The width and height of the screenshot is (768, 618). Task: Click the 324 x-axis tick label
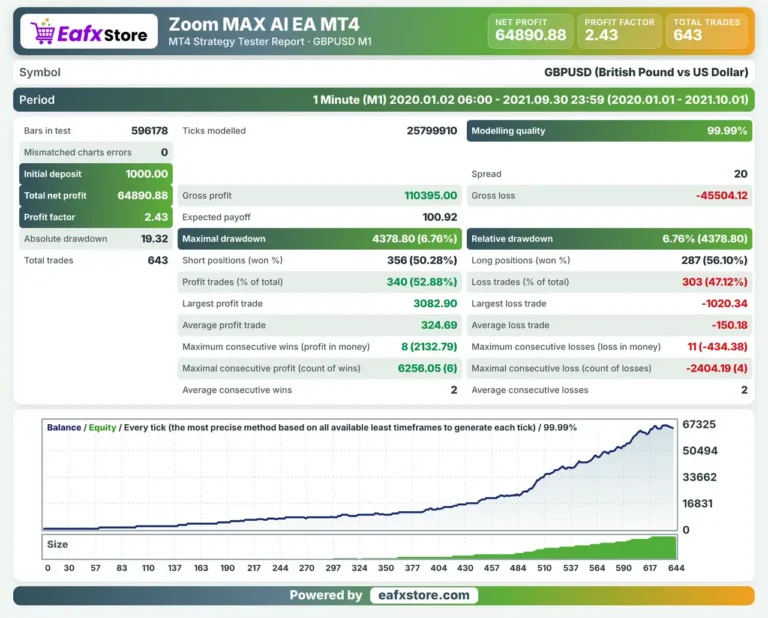click(x=359, y=568)
